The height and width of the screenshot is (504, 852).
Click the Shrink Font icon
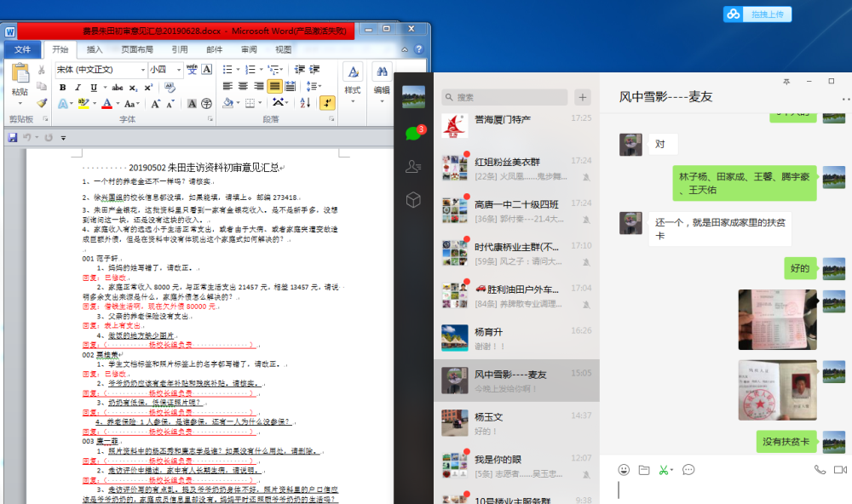170,104
